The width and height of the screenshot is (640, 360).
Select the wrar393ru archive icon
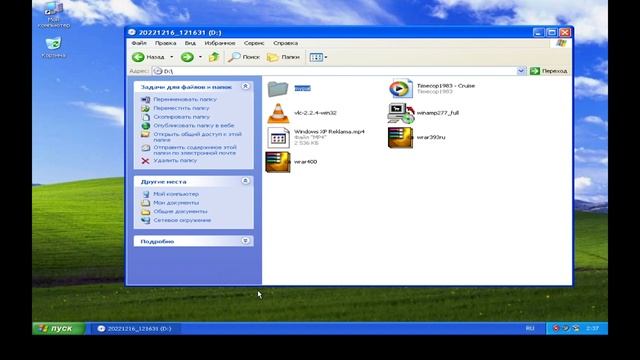(x=400, y=138)
